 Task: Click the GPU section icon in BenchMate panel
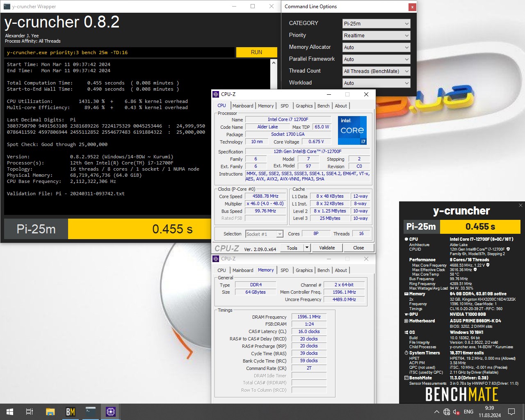point(406,314)
